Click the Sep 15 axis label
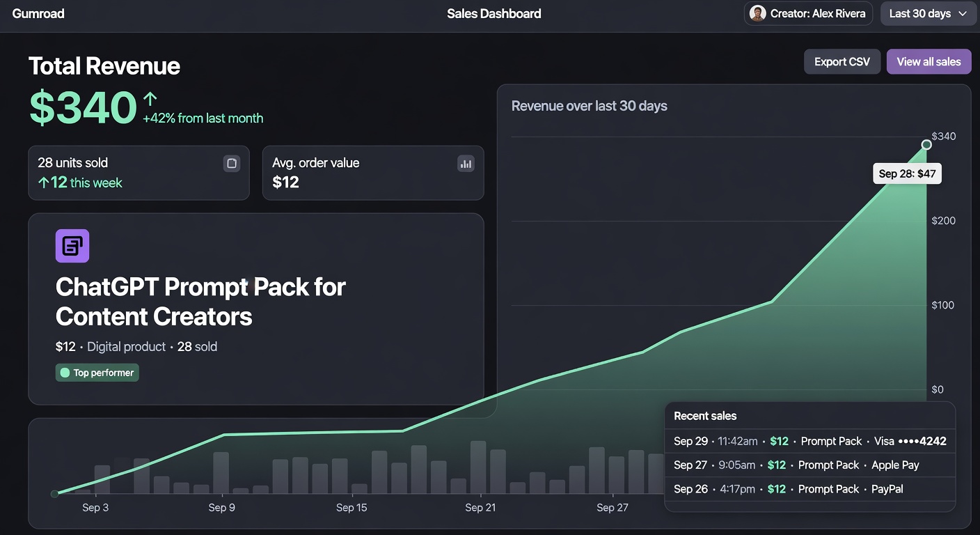Screen dimensions: 980x535 pos(351,508)
